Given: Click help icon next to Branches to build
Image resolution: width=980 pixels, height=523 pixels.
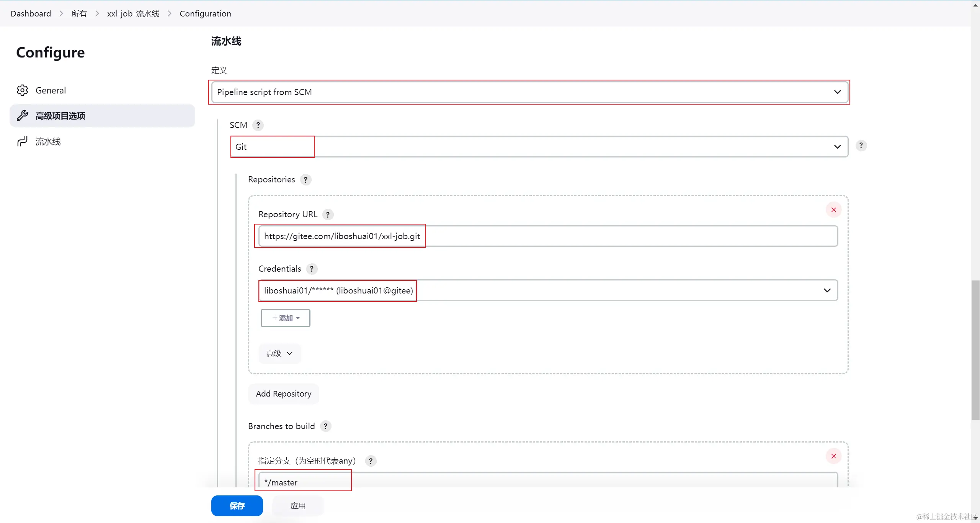Looking at the screenshot, I should (325, 426).
